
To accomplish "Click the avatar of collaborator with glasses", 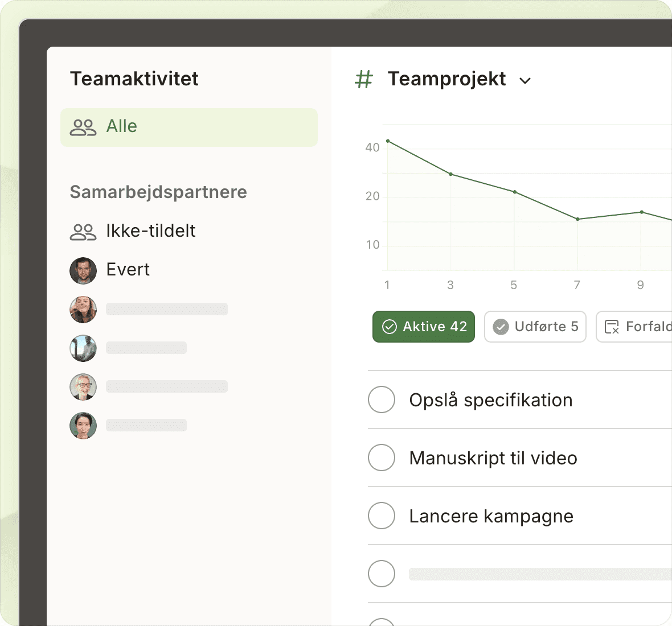I will coord(83,387).
